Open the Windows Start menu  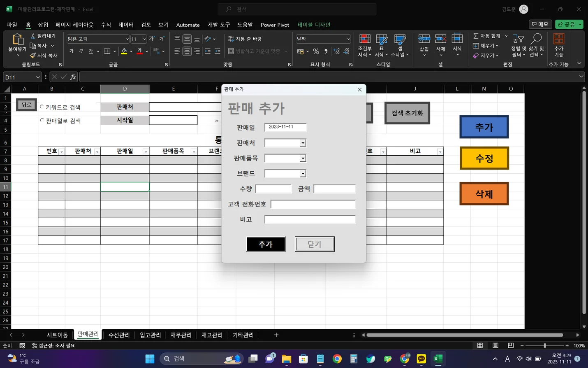pos(150,359)
